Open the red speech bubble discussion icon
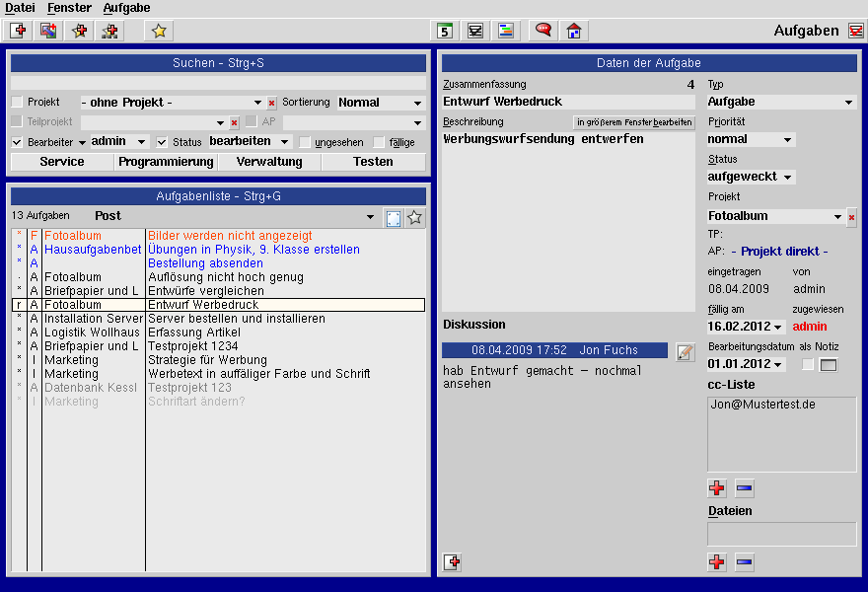The image size is (868, 592). coord(543,31)
